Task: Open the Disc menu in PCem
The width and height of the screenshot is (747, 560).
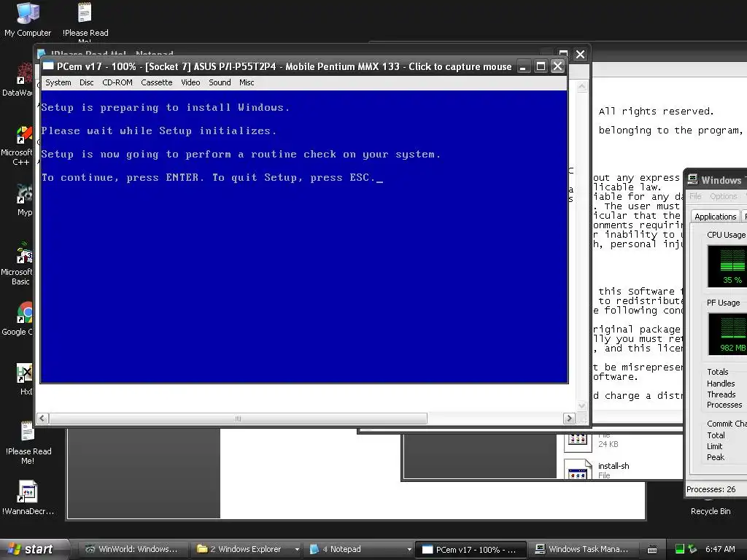Action: 86,82
